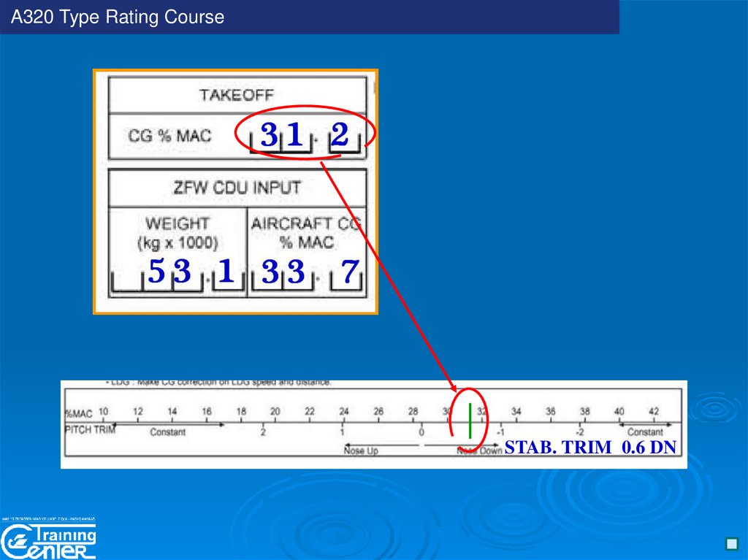Click the aircraft CG value 33

coord(283,272)
